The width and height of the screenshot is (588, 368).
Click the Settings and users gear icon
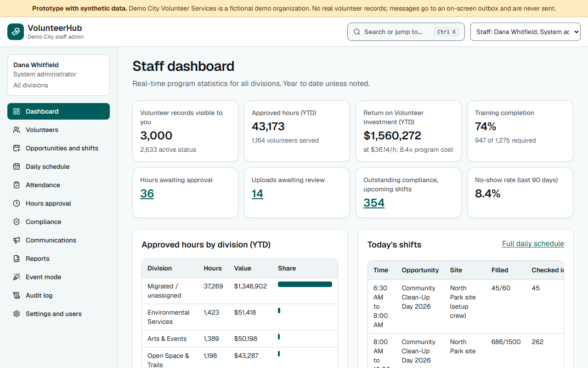[17, 314]
